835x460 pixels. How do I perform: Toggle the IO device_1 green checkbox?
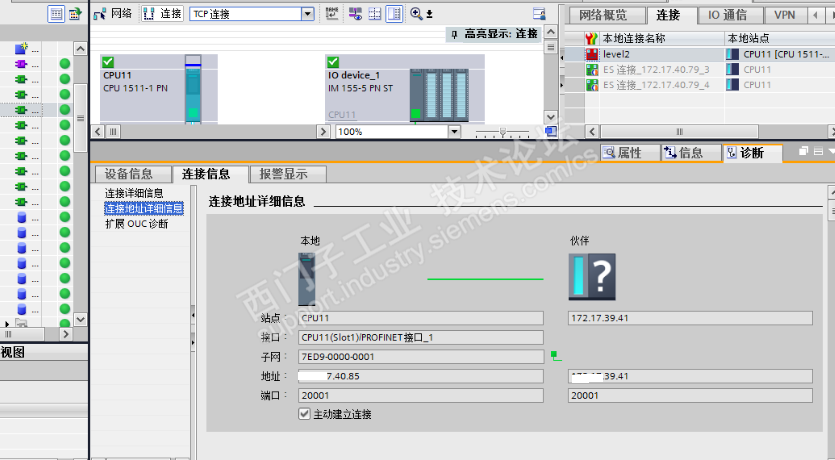pyautogui.click(x=333, y=62)
